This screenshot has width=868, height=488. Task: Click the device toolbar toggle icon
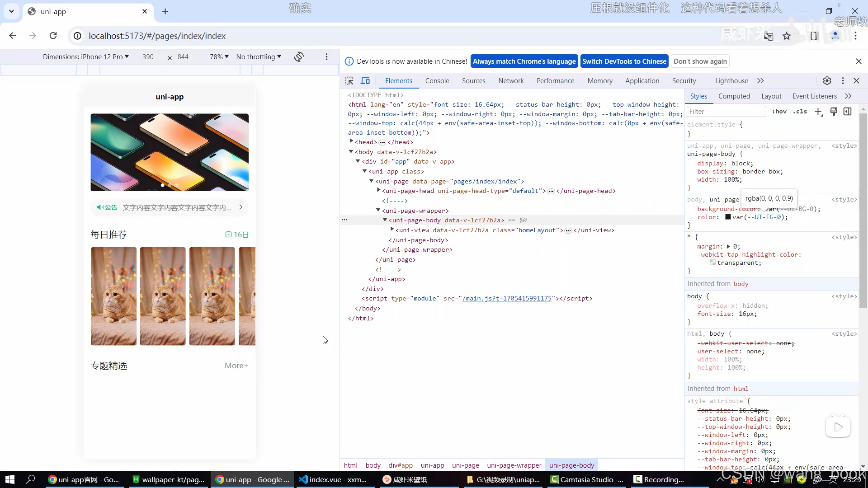click(366, 80)
